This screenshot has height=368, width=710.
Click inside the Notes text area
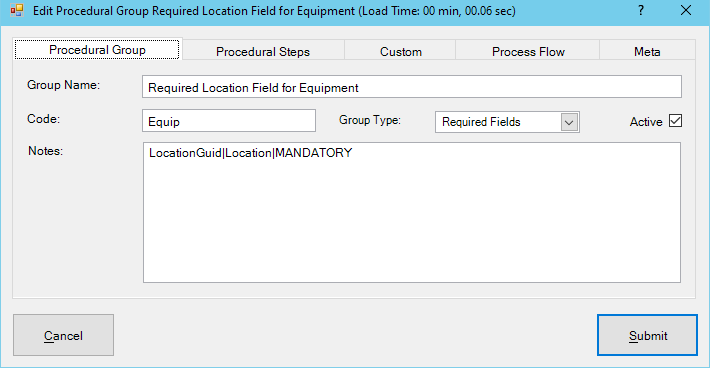412,213
